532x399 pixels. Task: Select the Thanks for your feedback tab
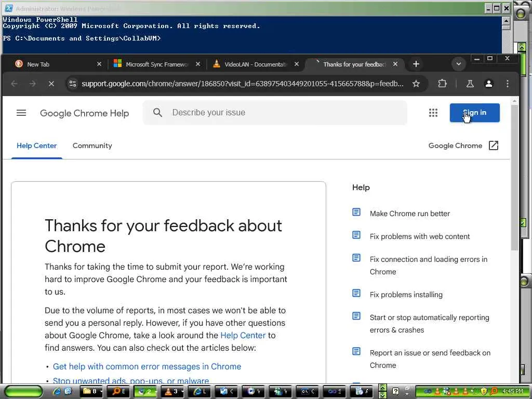click(x=354, y=64)
